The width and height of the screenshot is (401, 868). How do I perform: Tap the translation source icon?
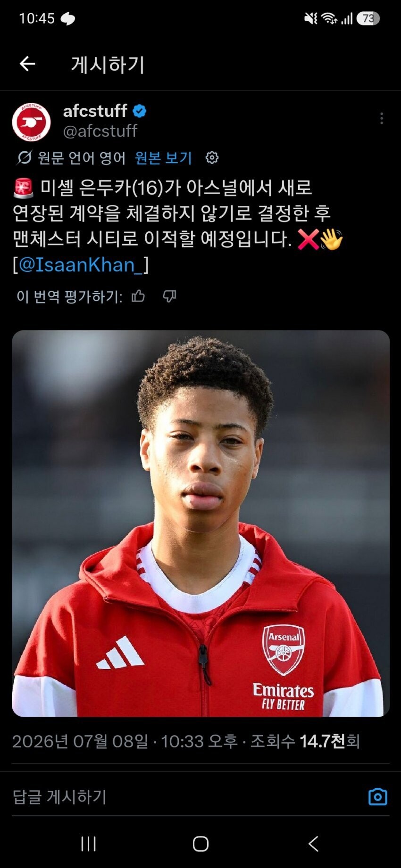click(24, 157)
